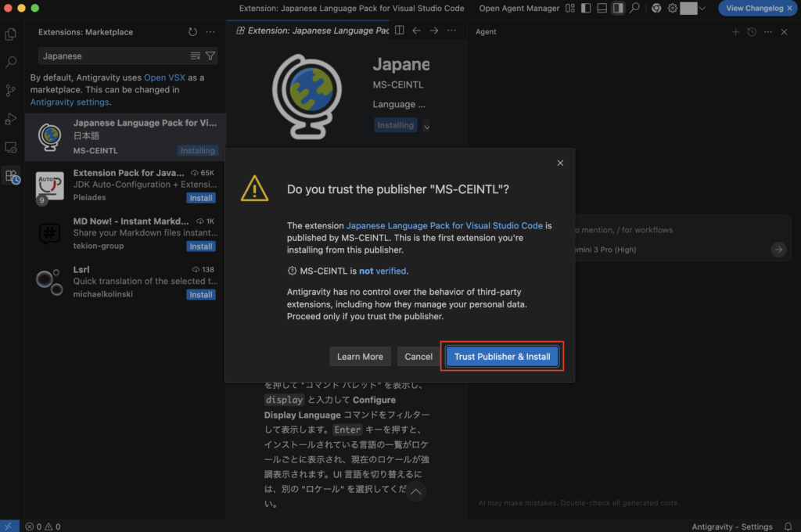Open Source Control view
The image size is (801, 532).
11,91
